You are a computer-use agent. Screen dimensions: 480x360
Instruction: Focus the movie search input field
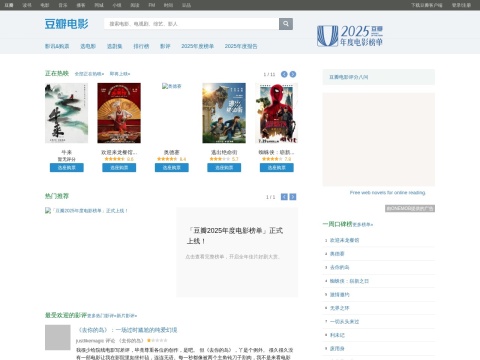pyautogui.click(x=191, y=24)
